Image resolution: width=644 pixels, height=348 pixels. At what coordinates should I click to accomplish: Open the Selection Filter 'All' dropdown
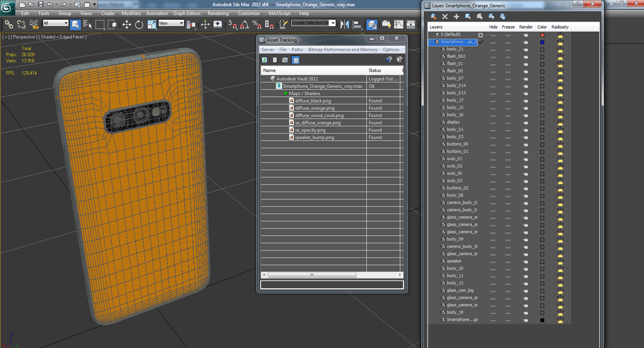tap(55, 23)
